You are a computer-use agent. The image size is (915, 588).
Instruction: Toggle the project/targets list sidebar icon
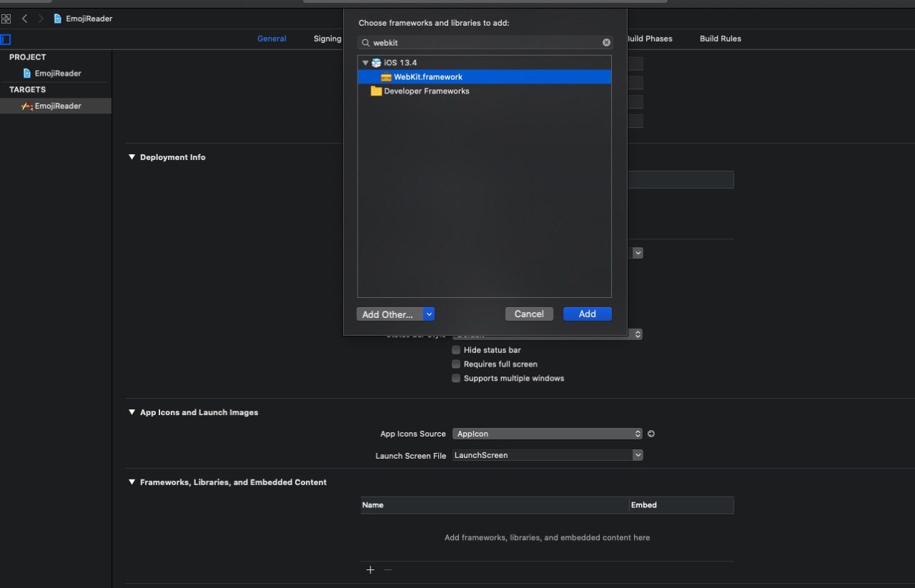click(6, 39)
